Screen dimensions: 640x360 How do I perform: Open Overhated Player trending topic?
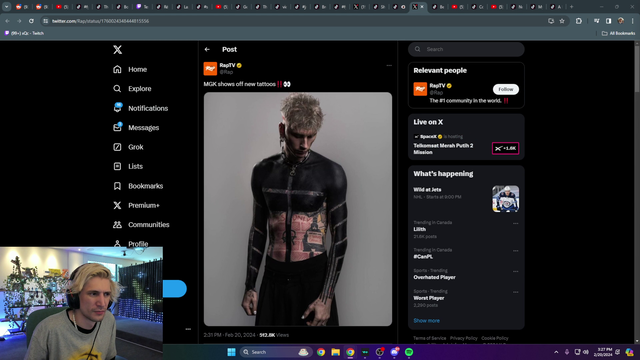click(x=434, y=277)
